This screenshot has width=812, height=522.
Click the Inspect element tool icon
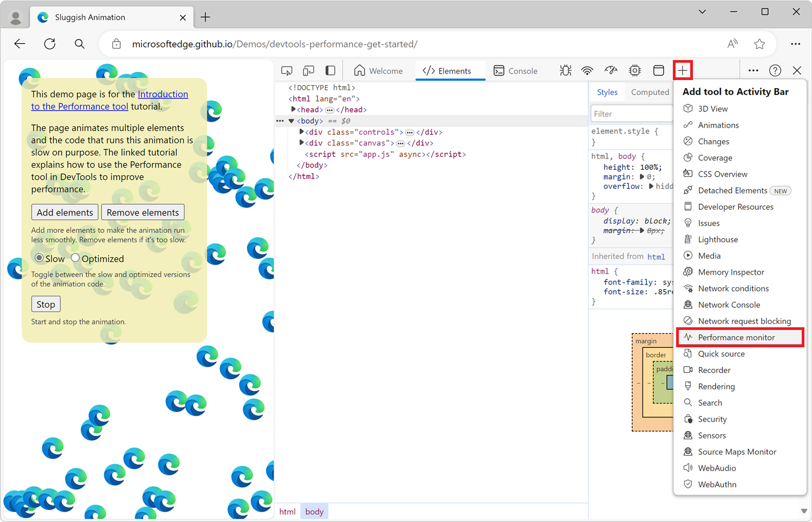click(x=287, y=71)
